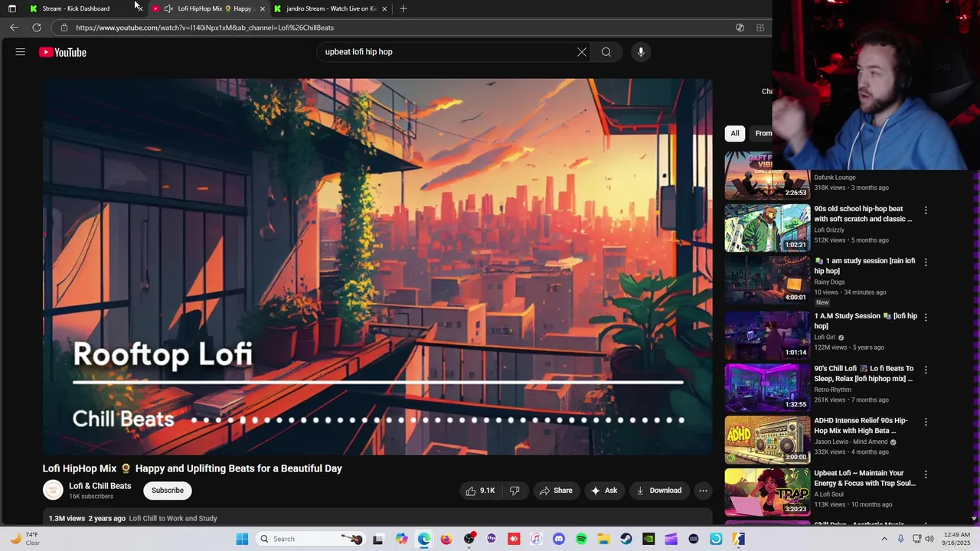Like the video with thumbs up
Screen dimensions: 980x551
(x=480, y=491)
